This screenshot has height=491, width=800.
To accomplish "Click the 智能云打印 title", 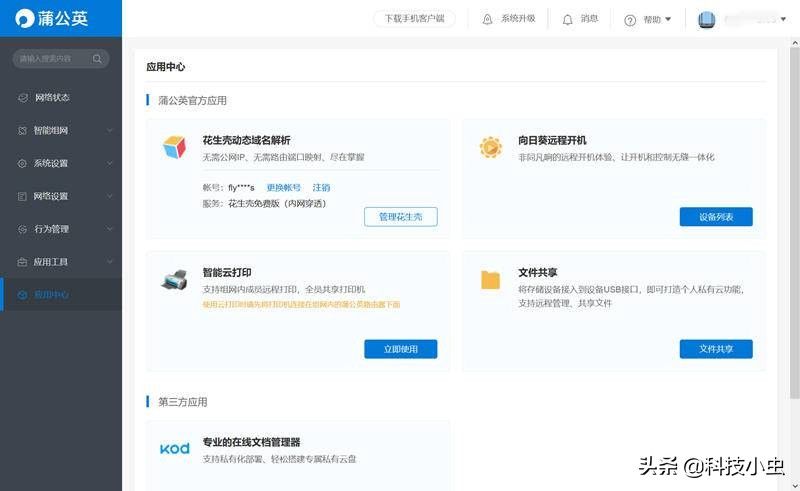I will point(227,273).
